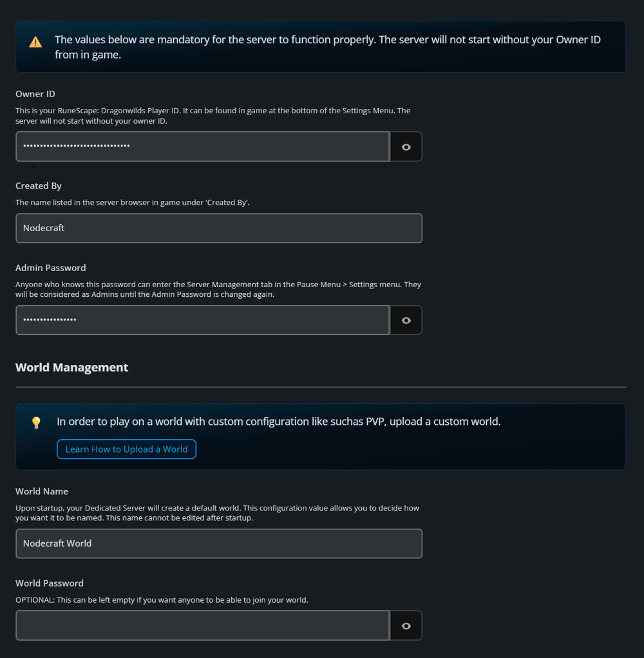Screen dimensions: 644x658
Task: Toggle visibility of the World Password
Action: click(x=406, y=625)
